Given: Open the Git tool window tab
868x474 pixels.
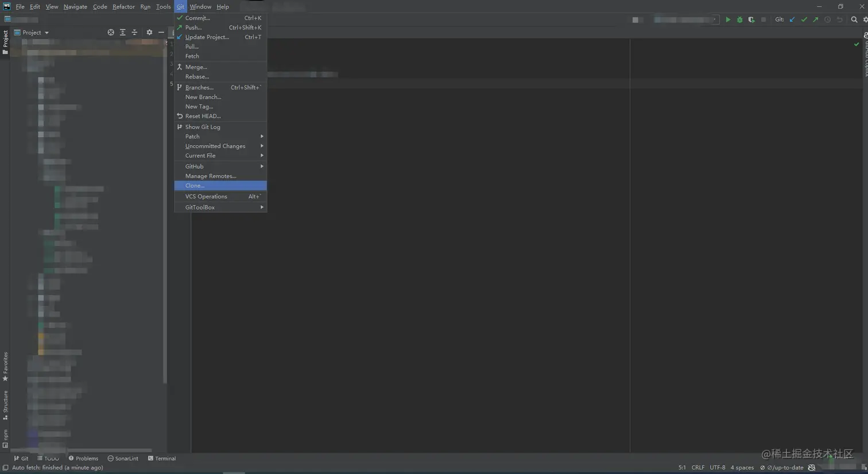Looking at the screenshot, I should (21, 459).
